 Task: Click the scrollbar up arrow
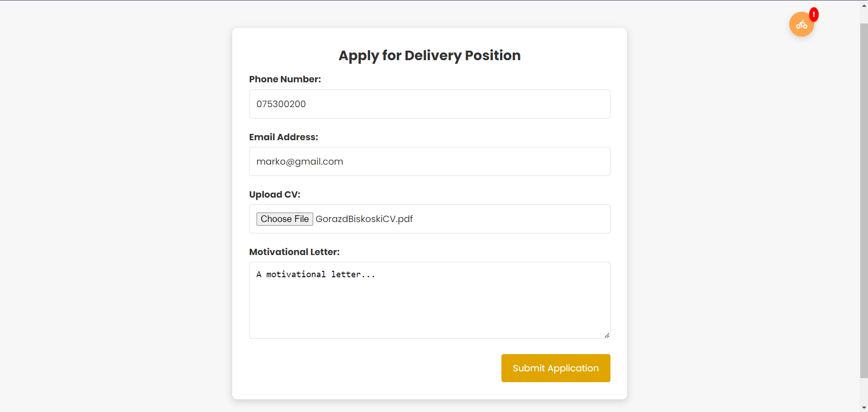click(x=864, y=5)
